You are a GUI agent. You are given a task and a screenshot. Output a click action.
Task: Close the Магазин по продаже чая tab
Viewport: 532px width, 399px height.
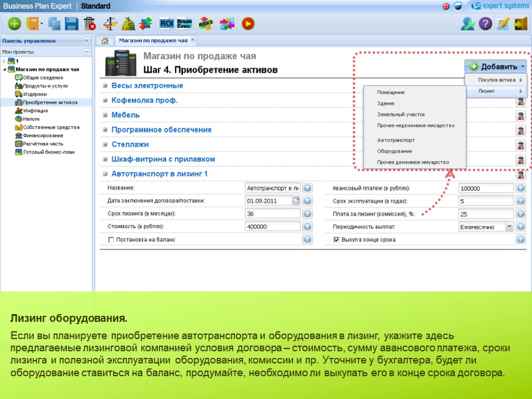tap(192, 39)
